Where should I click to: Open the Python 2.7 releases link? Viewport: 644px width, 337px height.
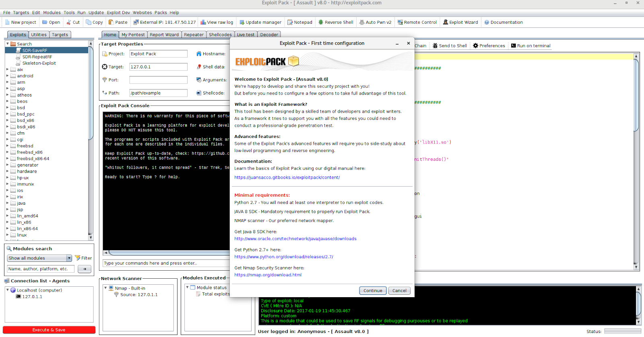[x=284, y=257]
